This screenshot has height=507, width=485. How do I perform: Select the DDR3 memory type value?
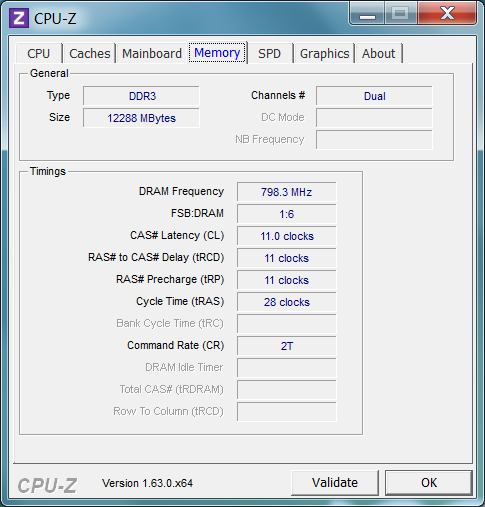coord(141,96)
